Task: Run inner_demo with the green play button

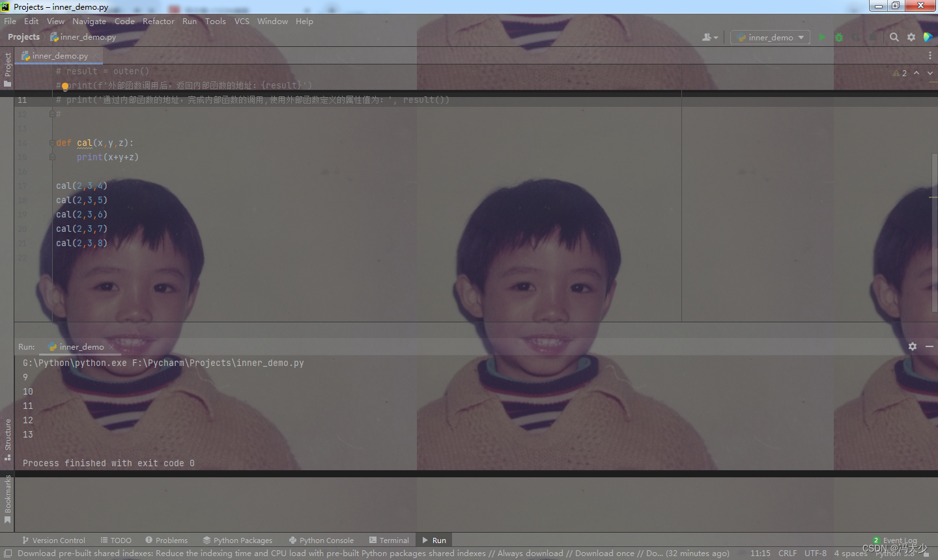Action: pos(822,37)
